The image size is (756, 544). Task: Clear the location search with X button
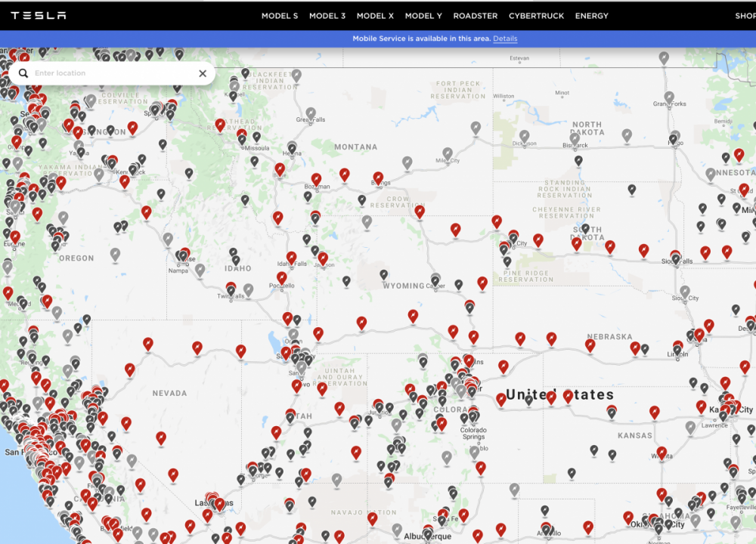[x=203, y=73]
